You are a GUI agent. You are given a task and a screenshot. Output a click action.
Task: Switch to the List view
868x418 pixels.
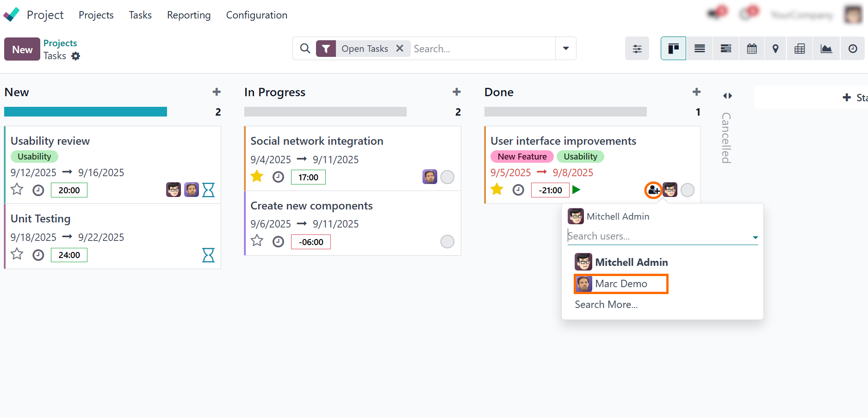tap(699, 48)
